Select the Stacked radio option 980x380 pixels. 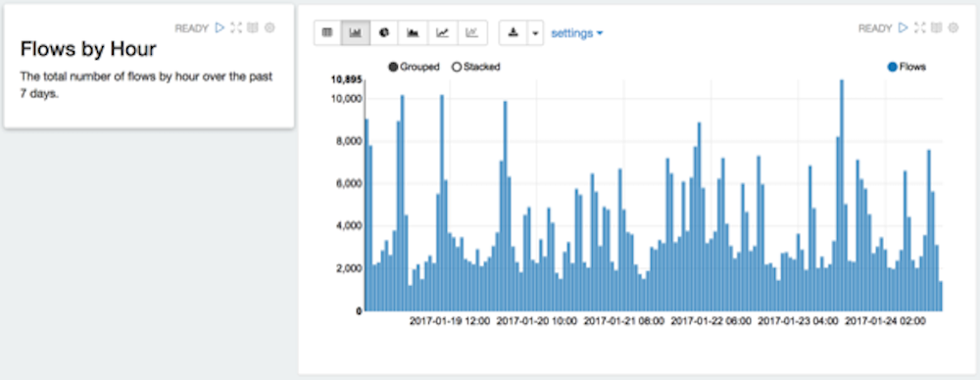pyautogui.click(x=475, y=67)
